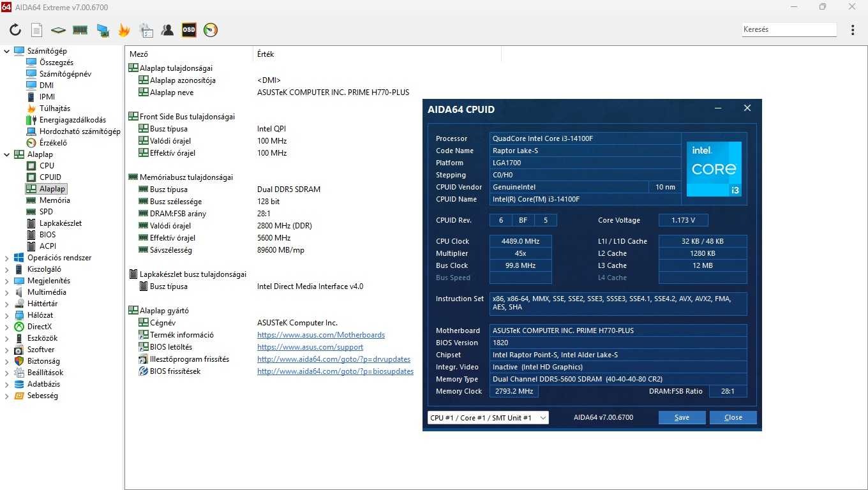Click the 1.173 V Core Voltage value
868x490 pixels.
coord(683,220)
